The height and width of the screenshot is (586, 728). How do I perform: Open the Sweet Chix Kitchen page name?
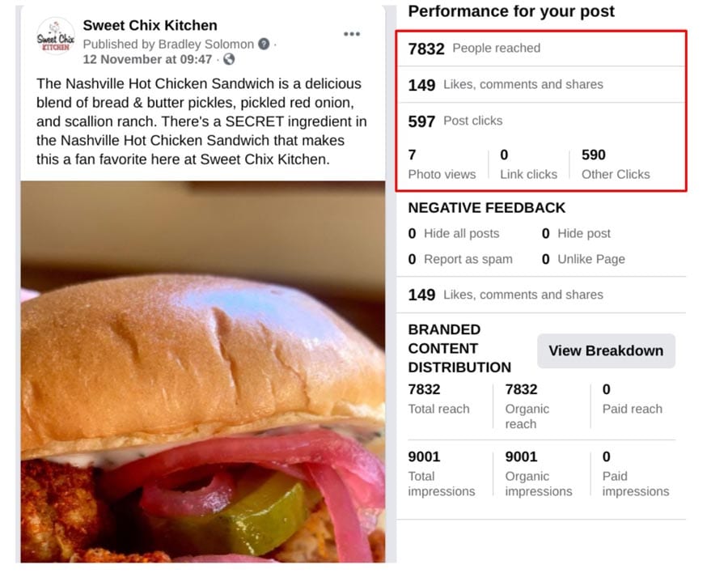(150, 25)
